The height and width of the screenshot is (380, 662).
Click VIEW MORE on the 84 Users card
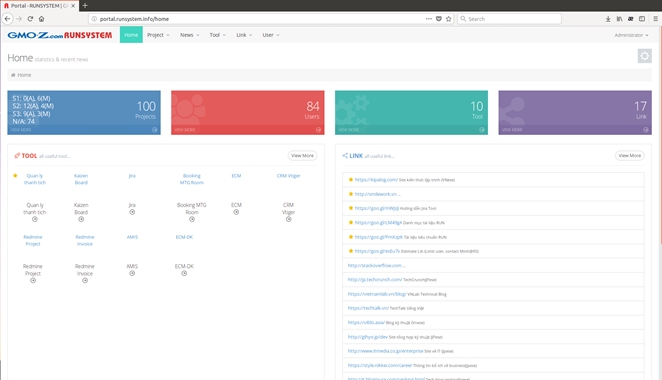[x=185, y=130]
